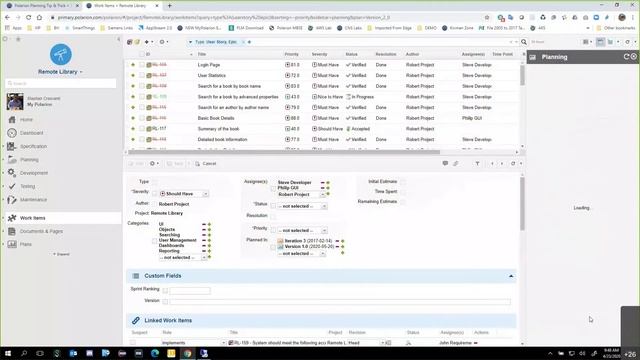This screenshot has width=640, height=360.
Task: Open a new browser tab
Action: [x=169, y=6]
